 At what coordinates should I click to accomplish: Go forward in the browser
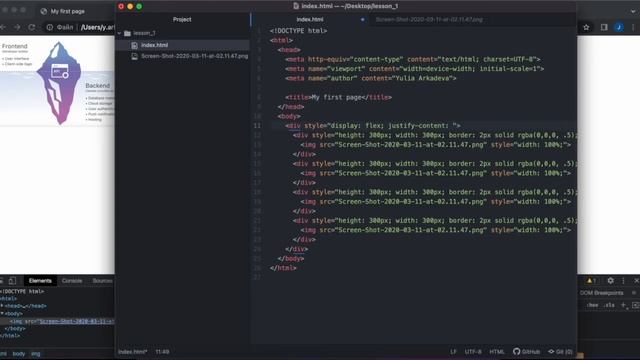tap(17, 27)
